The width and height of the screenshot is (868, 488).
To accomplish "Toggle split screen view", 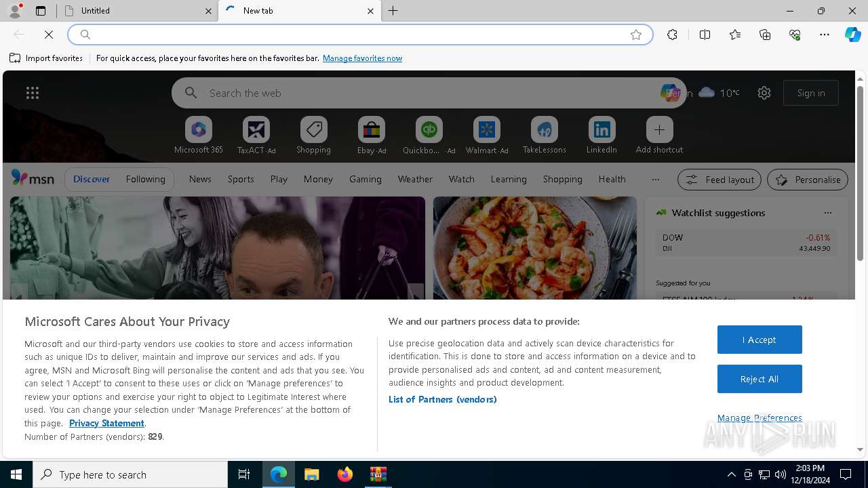I will tap(705, 35).
